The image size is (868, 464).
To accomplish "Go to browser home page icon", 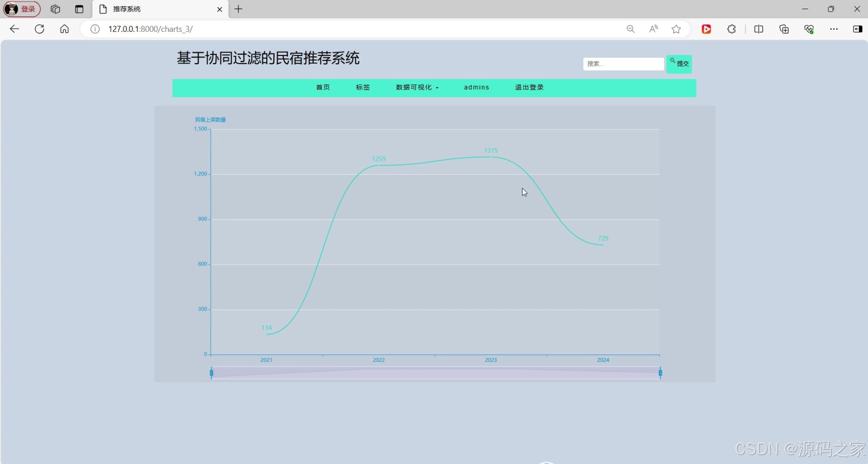I will click(x=64, y=29).
